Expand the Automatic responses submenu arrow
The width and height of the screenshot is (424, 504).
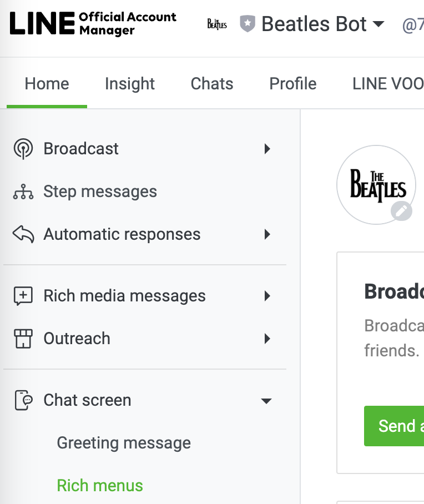(267, 234)
